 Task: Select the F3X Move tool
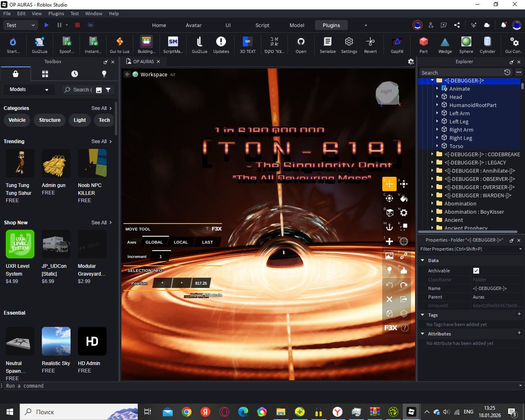tap(389, 184)
